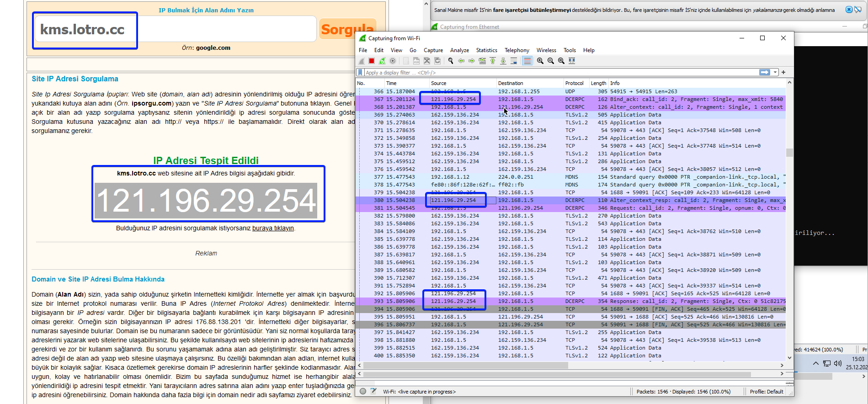
Task: Click the packet list vertical scrollbar thumb
Action: tap(789, 153)
